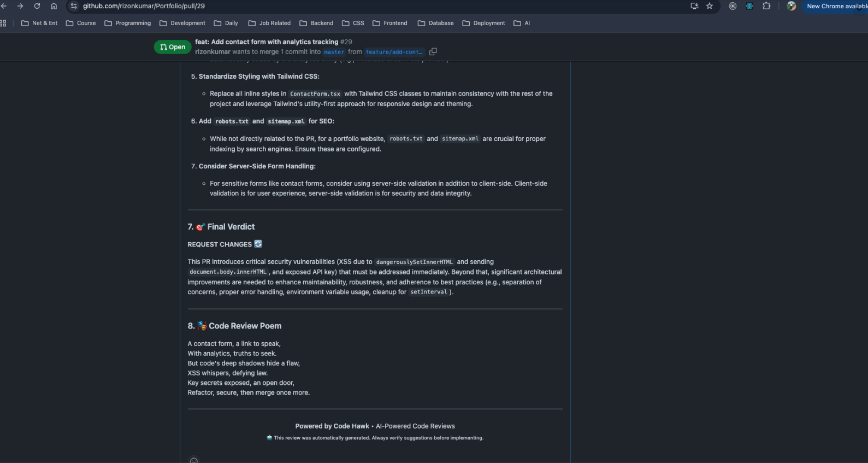The height and width of the screenshot is (463, 868).
Task: Go back with the browser back arrow
Action: 3,6
